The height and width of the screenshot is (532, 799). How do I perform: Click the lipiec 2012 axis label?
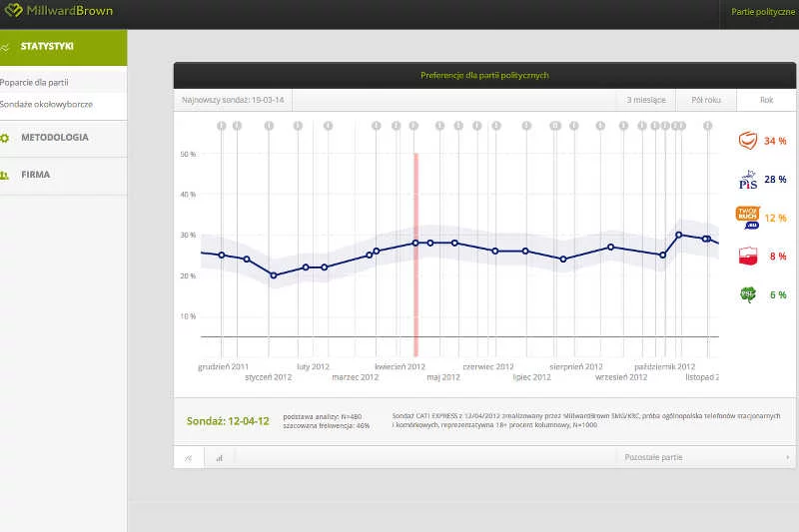click(532, 377)
